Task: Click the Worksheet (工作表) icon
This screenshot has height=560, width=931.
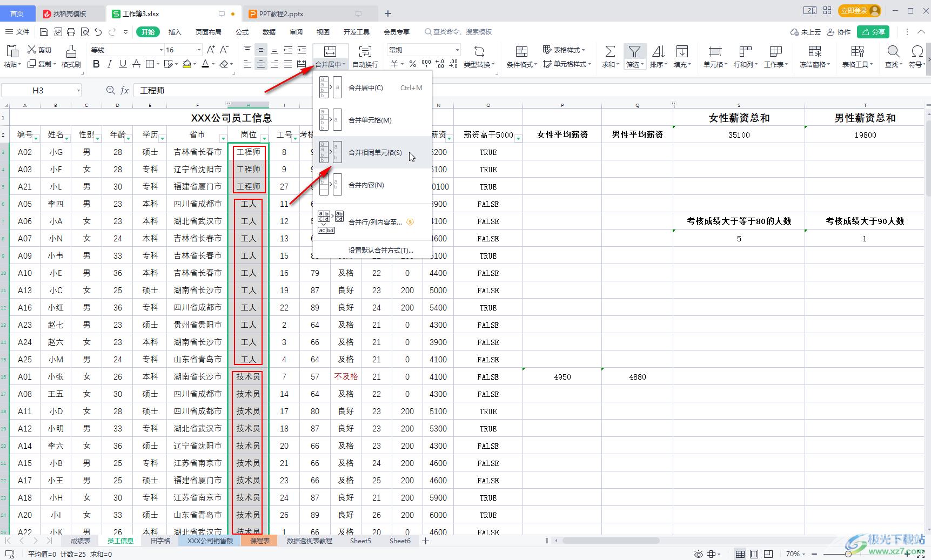Action: (776, 51)
